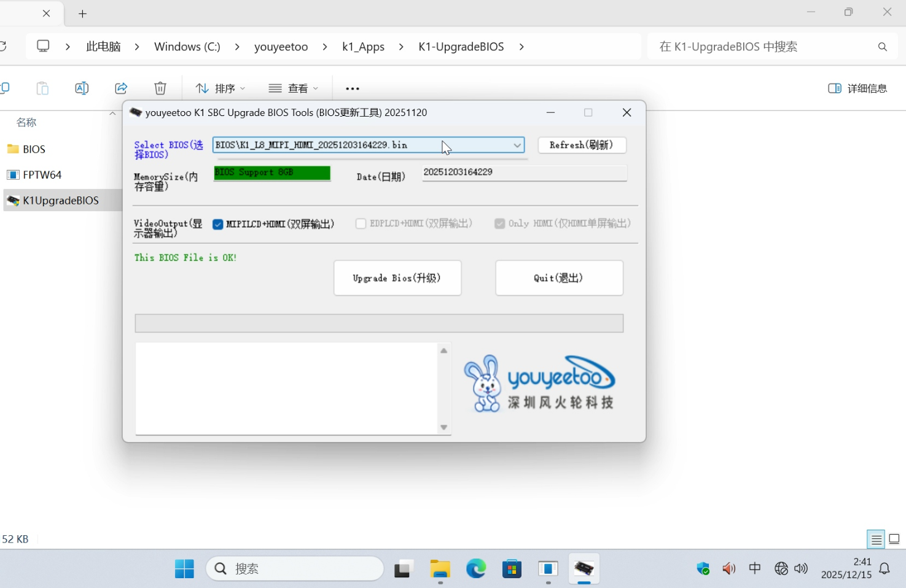Open Microsoft Edge from the taskbar

point(475,569)
